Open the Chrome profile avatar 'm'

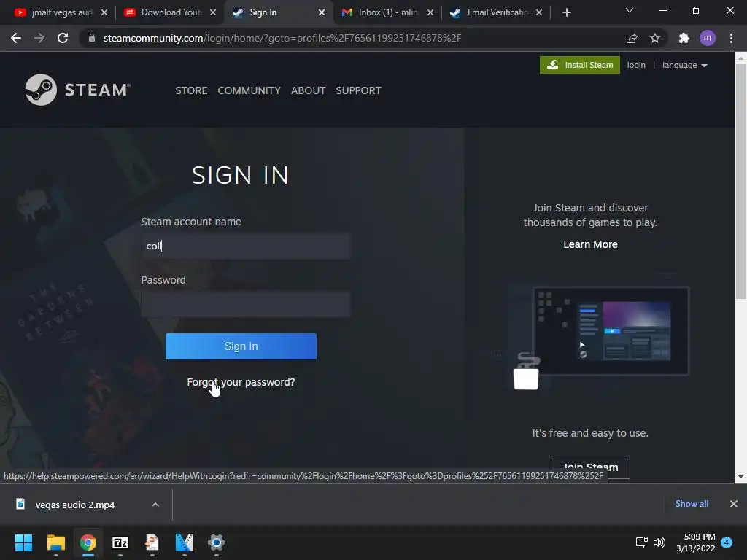point(708,38)
